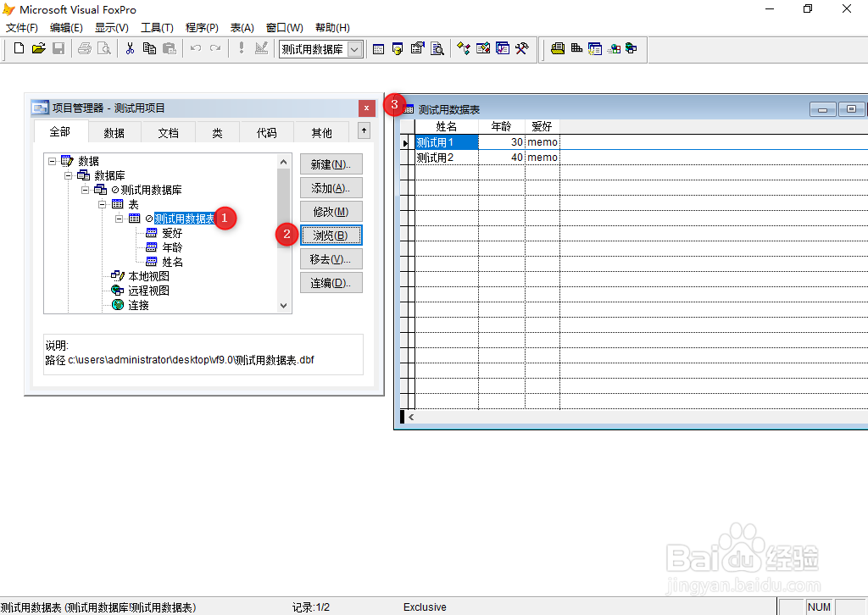Open the Document View toolbar icon

(437, 49)
